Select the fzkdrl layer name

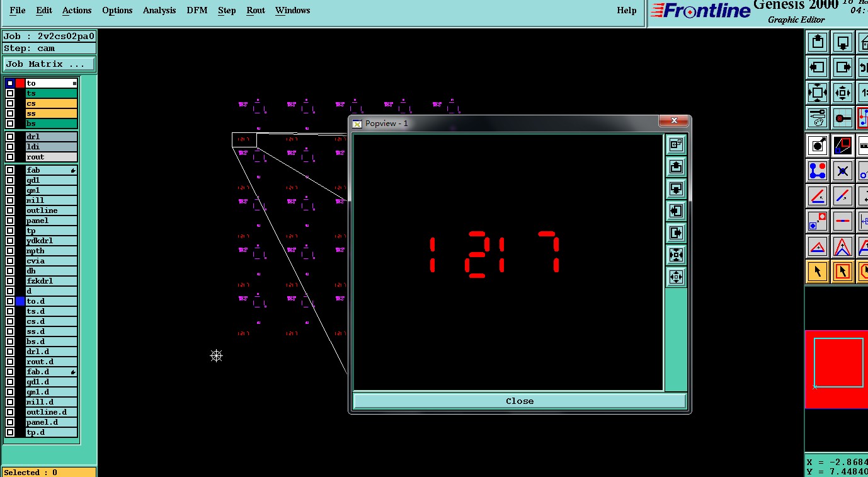pyautogui.click(x=52, y=281)
